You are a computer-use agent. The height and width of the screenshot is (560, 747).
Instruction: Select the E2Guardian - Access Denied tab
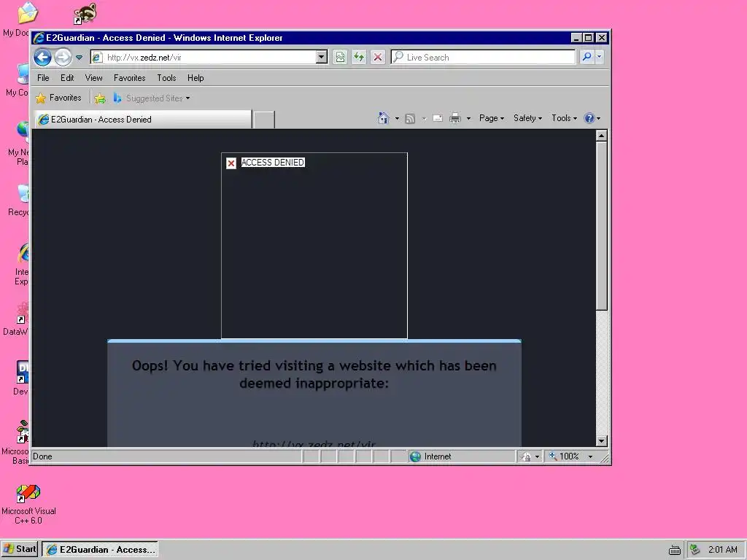pos(142,120)
